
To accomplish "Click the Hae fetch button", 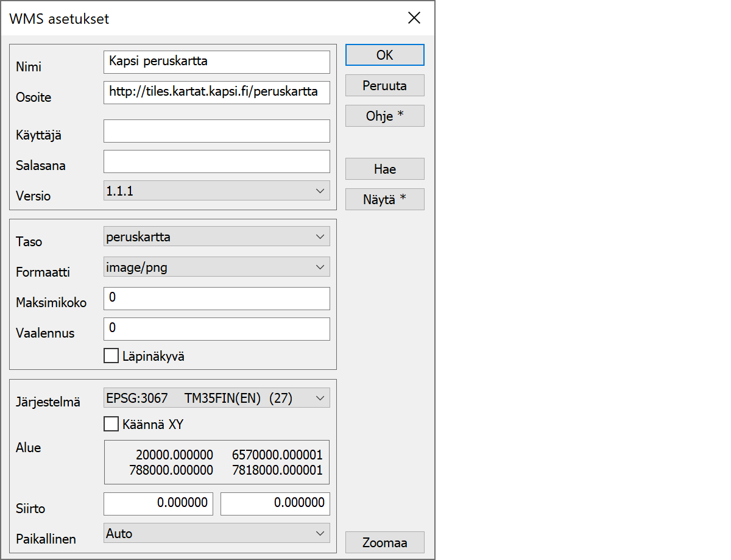I will (x=384, y=169).
